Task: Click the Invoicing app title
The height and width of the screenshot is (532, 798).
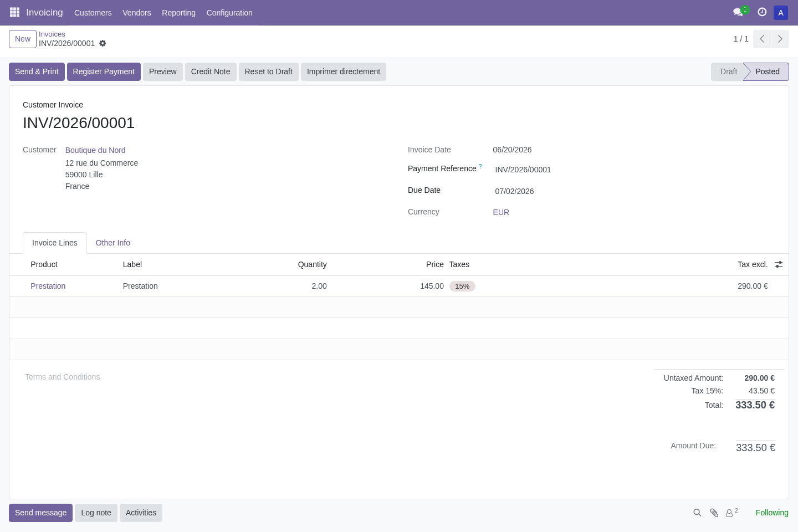Action: 44,12
